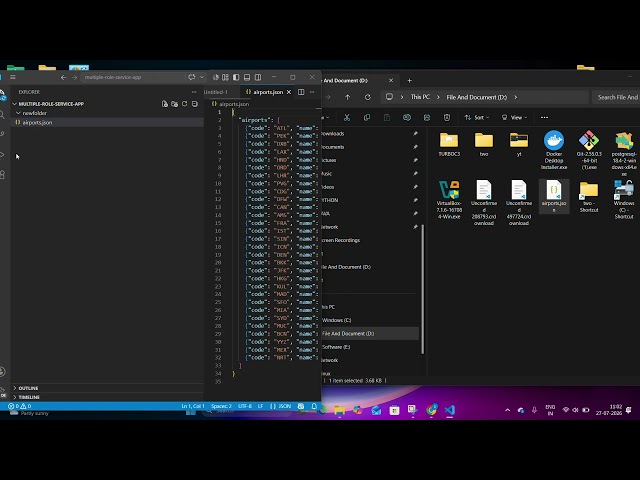The image size is (640, 480).
Task: Toggle the bottom panel in VS Code
Action: (x=247, y=77)
